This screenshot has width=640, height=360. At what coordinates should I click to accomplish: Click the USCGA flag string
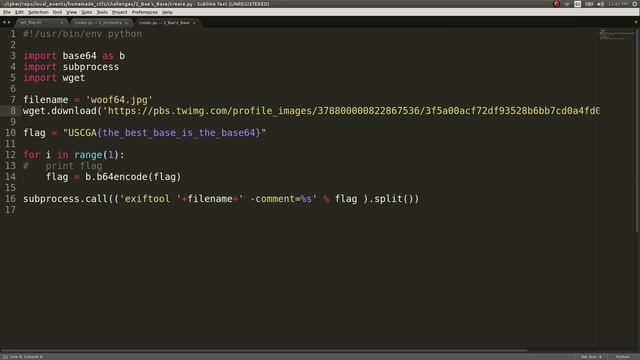(x=164, y=133)
